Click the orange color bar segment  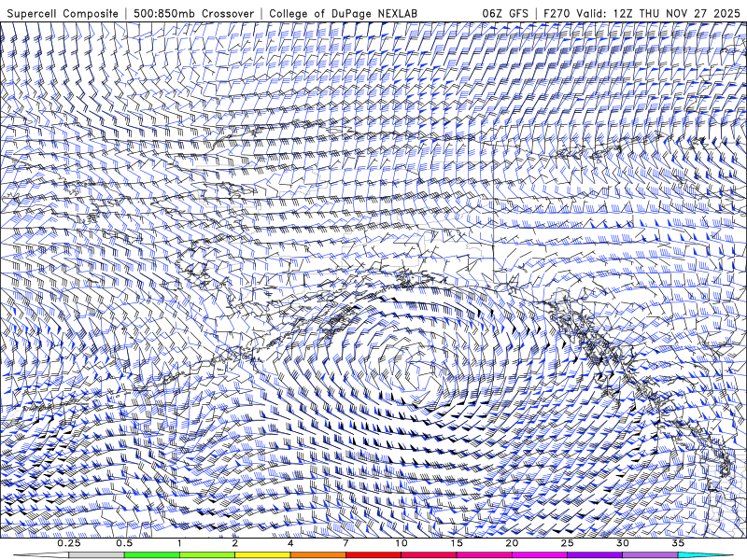(317, 555)
